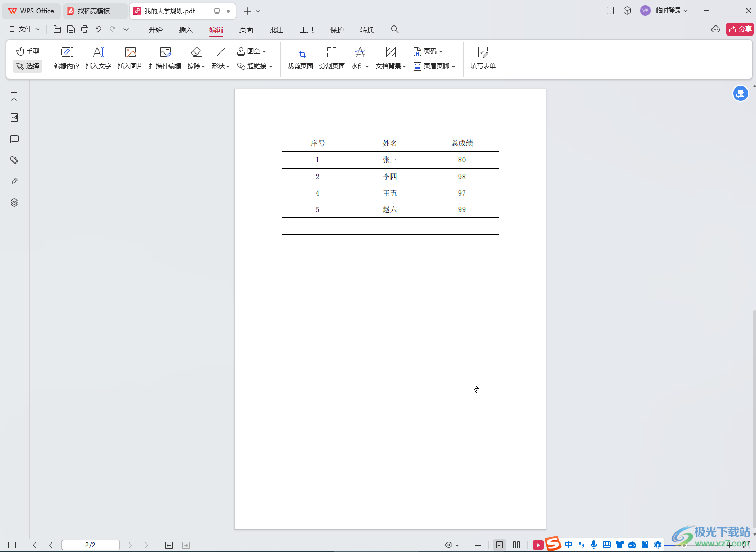Toggle the window layout icon in title bar
The image size is (756, 552).
click(610, 11)
